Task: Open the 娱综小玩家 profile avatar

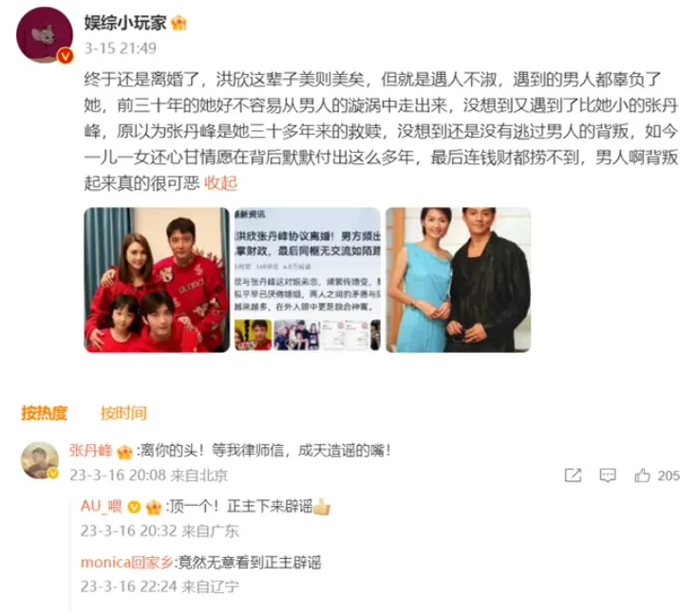Action: click(45, 35)
